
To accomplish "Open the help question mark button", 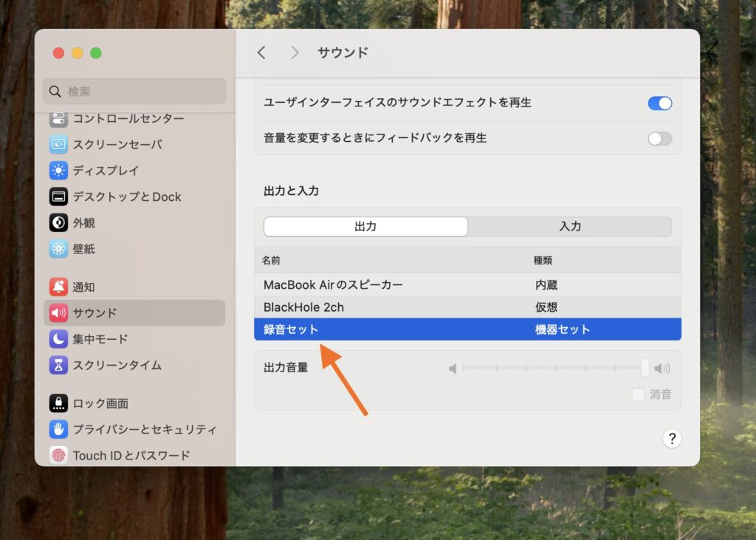I will coord(672,439).
